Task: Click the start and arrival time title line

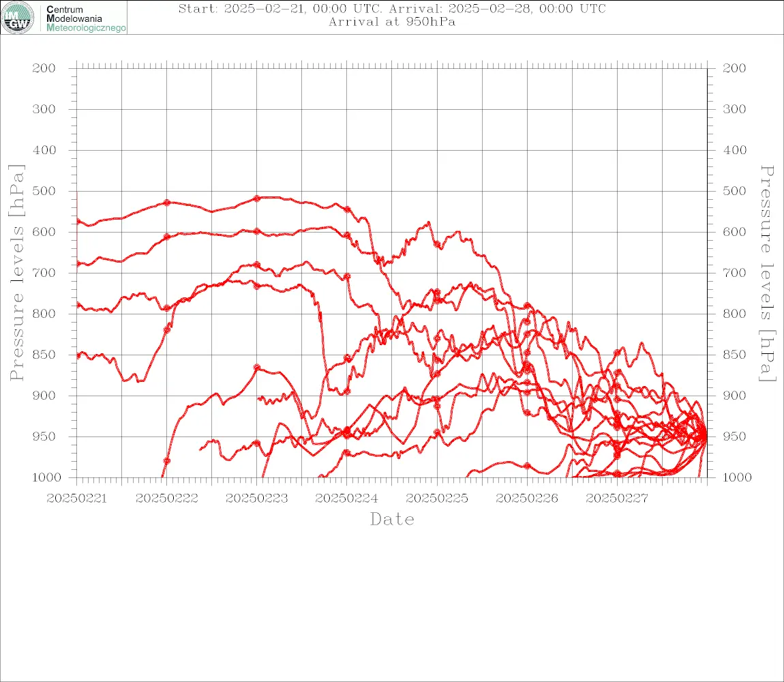Action: coord(392,8)
